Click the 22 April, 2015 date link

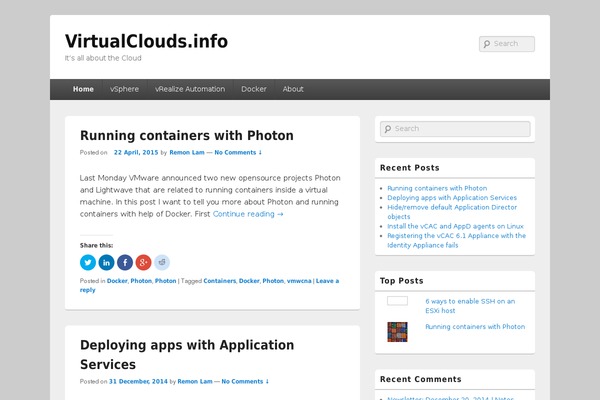tap(136, 152)
